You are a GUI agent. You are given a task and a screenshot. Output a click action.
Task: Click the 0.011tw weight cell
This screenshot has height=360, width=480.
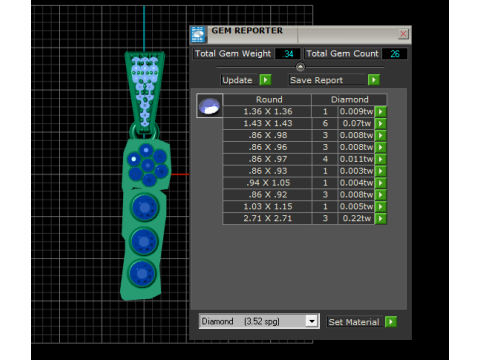click(x=356, y=159)
